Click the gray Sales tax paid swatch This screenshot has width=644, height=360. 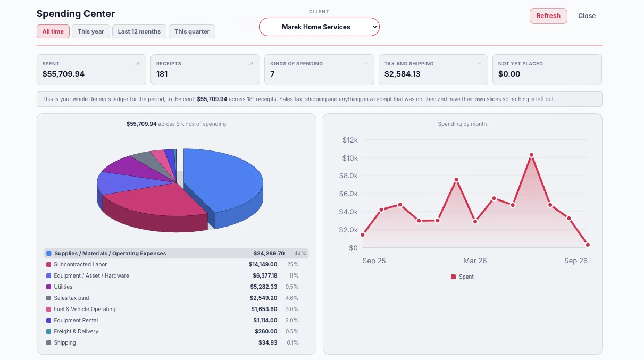click(49, 298)
